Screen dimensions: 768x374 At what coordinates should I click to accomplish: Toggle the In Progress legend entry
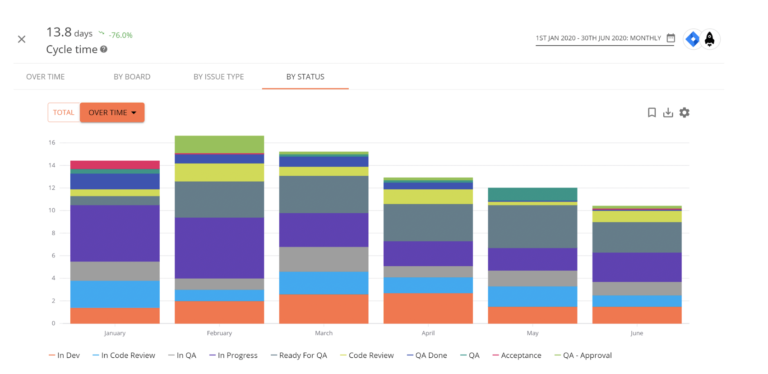[233, 355]
